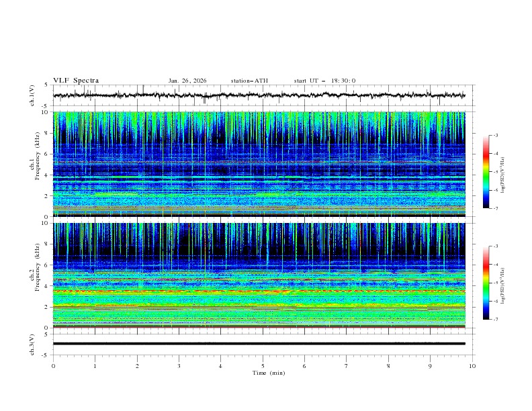Viewport: 532px width, 411px height.
Task: Click the time axis tick label '5'
Action: tap(263, 366)
